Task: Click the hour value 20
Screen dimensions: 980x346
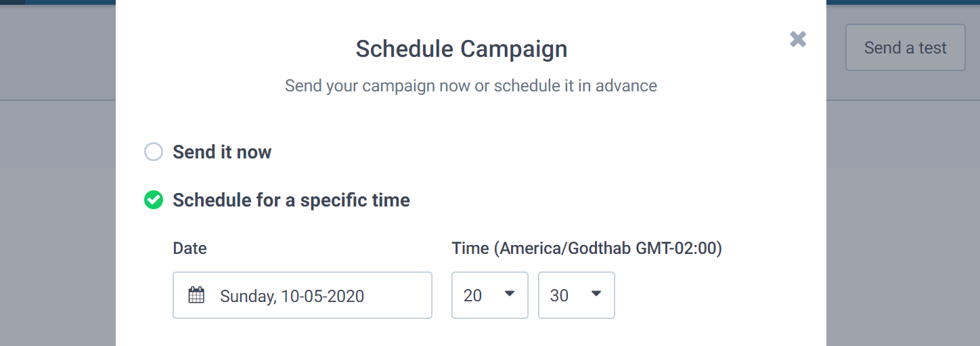Action: (x=472, y=296)
